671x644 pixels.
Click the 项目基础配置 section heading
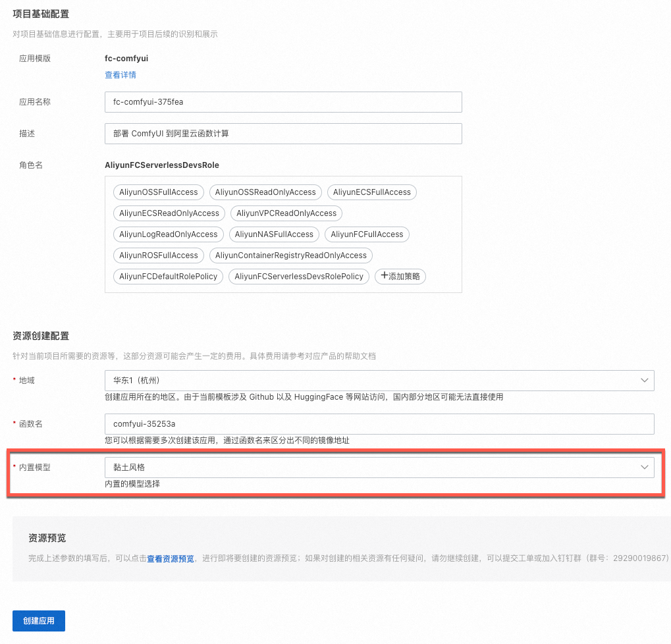[x=41, y=14]
